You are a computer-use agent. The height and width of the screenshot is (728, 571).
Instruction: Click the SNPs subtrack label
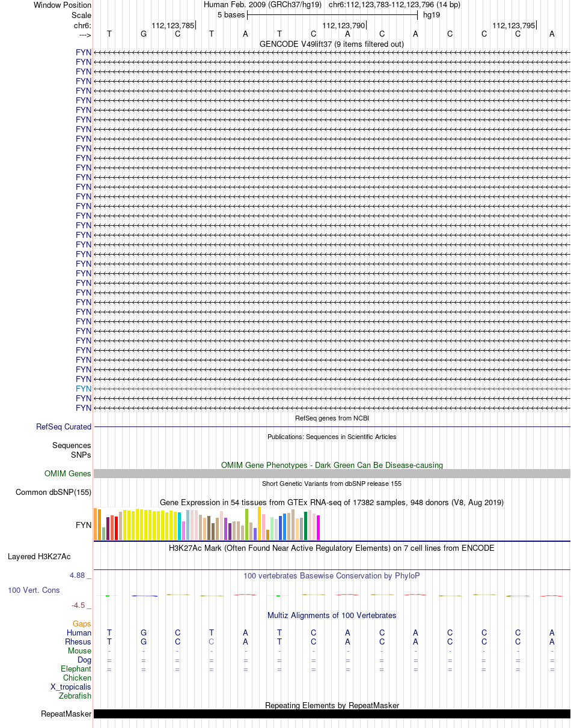(x=81, y=455)
